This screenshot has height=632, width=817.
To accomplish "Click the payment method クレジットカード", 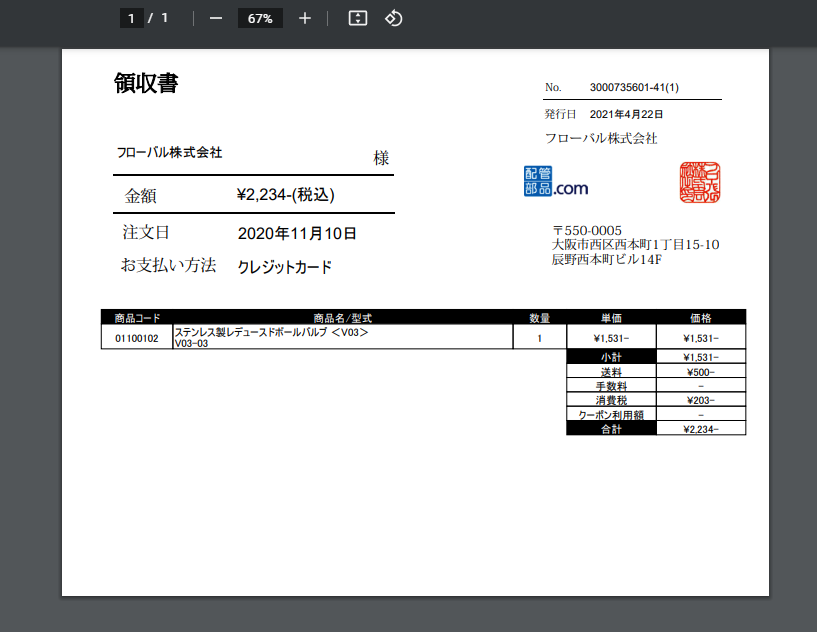I will tap(285, 267).
